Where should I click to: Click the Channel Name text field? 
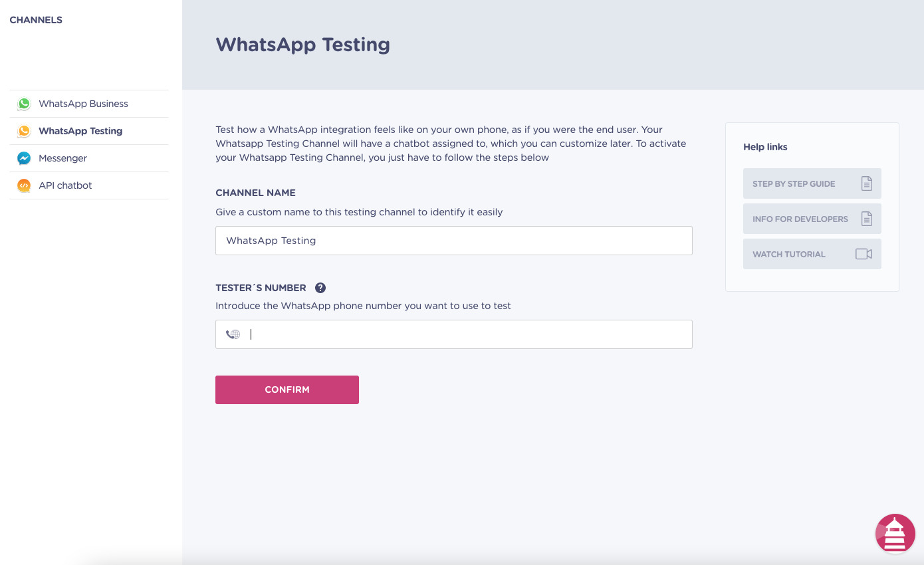[453, 241]
